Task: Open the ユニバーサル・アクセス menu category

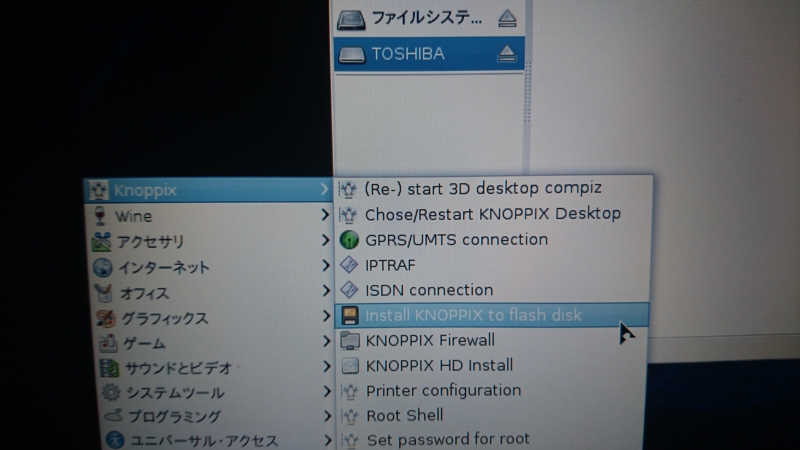Action: click(x=219, y=440)
